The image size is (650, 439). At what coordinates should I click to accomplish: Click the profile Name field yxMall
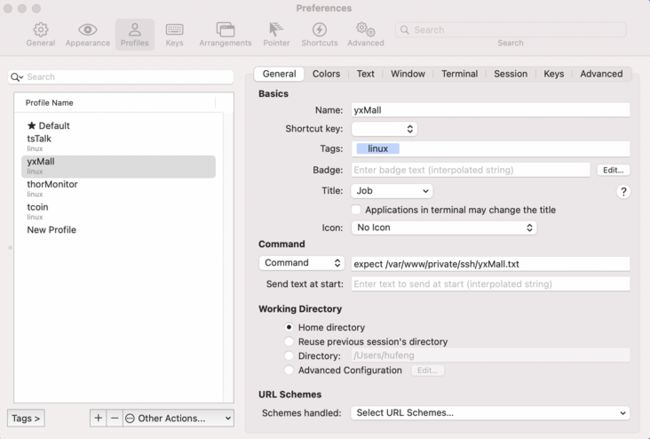(x=490, y=110)
